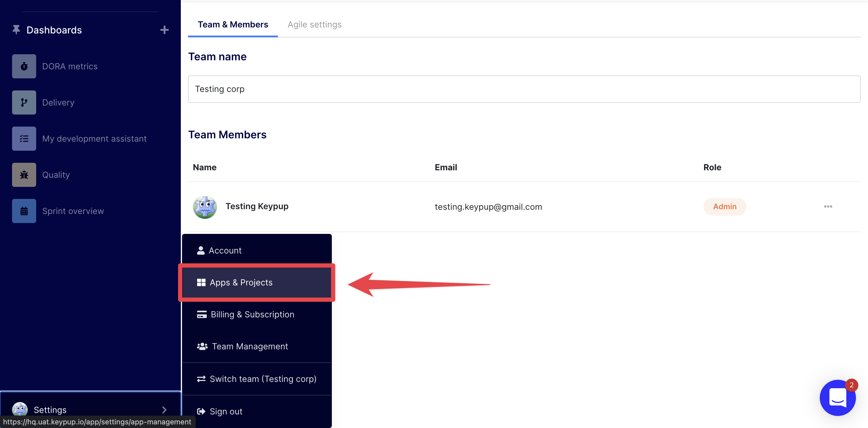
Task: Click the Team name input field
Action: [524, 89]
